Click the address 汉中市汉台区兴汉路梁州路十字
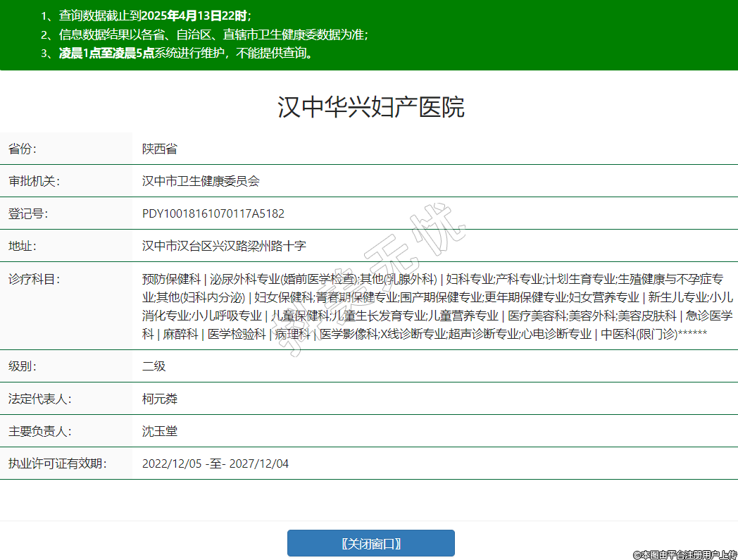Image resolution: width=738 pixels, height=560 pixels. coord(224,246)
